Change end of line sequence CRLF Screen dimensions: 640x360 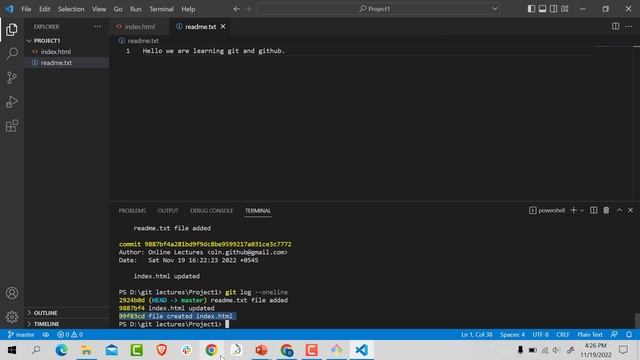tap(563, 335)
